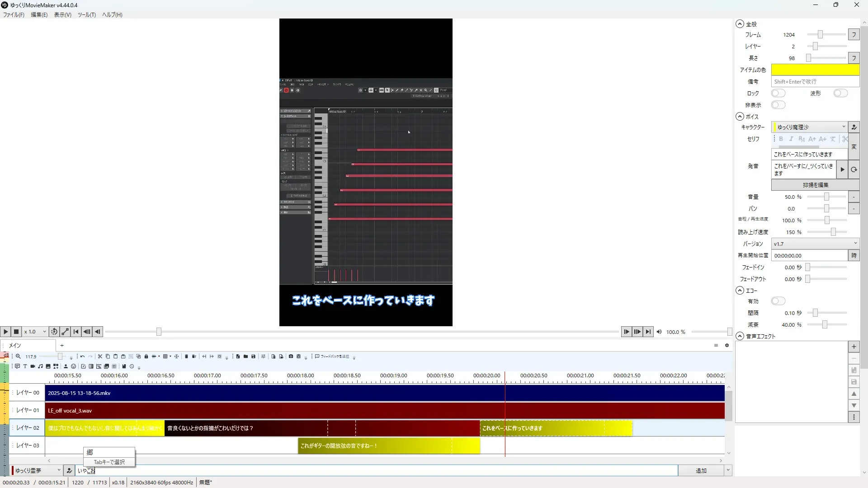
Task: Add an audio item with music note icon
Action: (40, 366)
